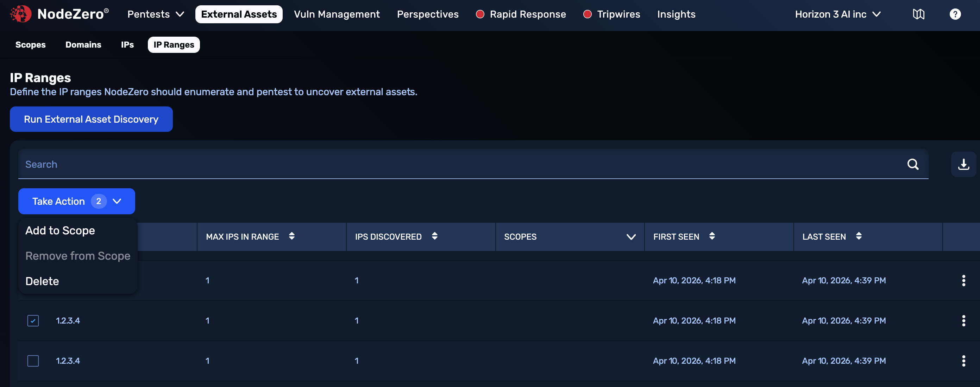Choose Remove from Scope menu option

(77, 256)
